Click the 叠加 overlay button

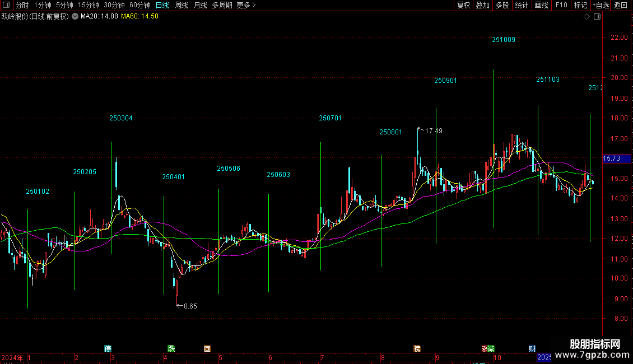click(482, 5)
